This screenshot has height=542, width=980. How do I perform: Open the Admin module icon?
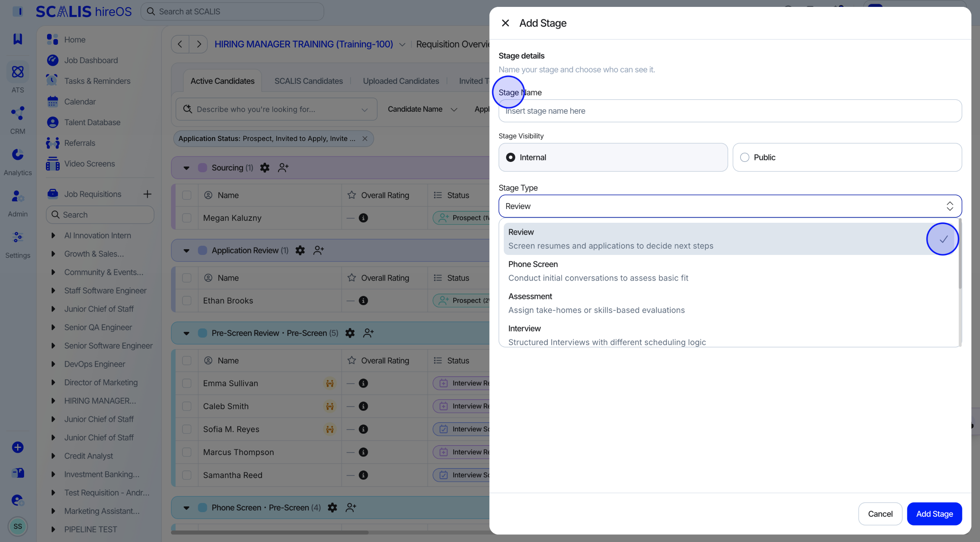(x=18, y=196)
